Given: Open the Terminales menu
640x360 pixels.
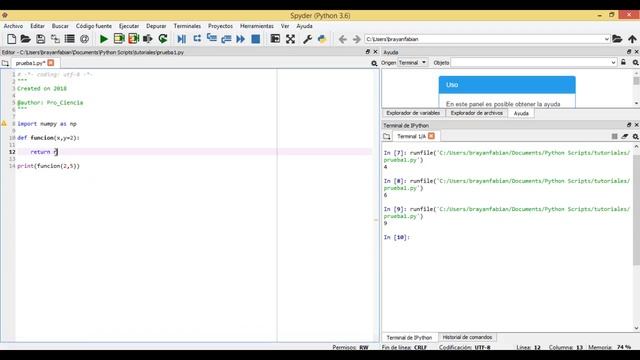Looking at the screenshot, I should [187, 26].
